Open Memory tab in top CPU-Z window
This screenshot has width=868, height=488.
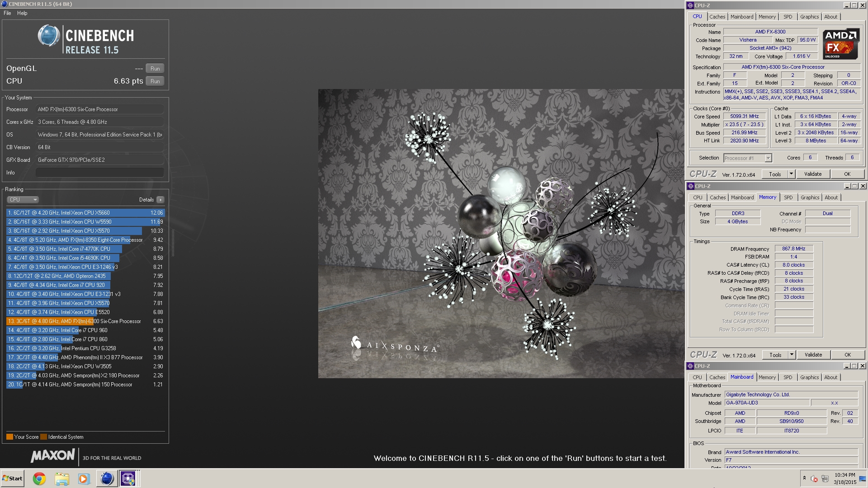pos(767,17)
